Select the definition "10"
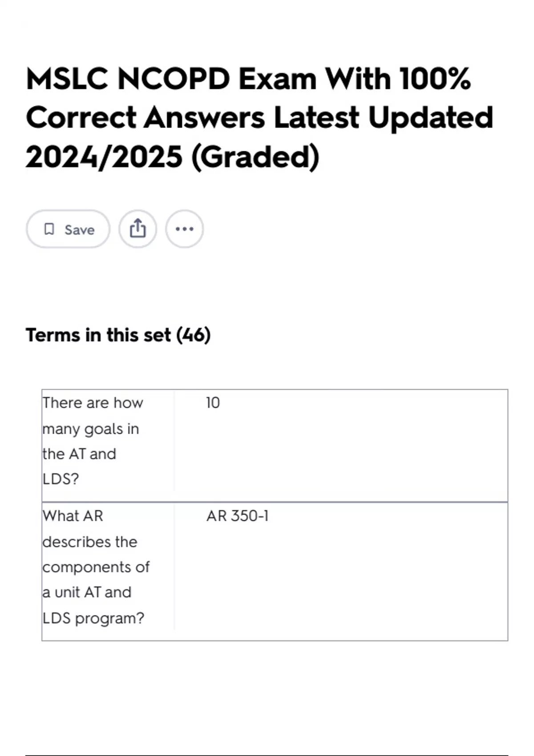 click(x=213, y=402)
